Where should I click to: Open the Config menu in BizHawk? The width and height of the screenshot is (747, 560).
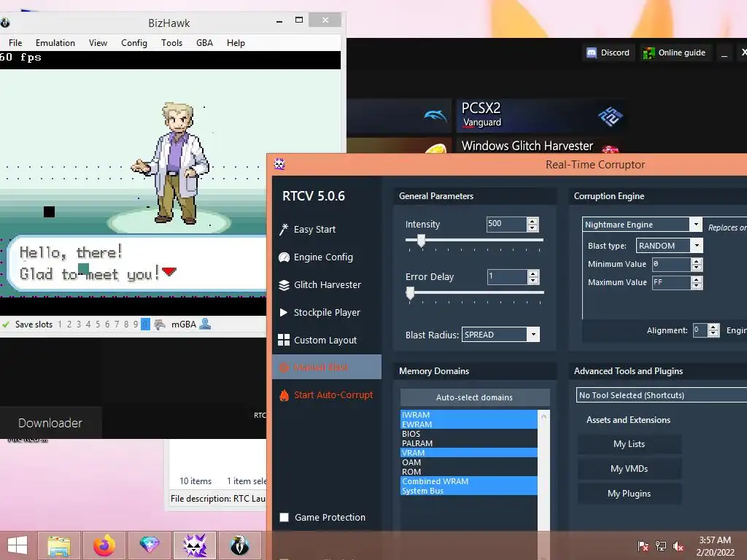pyautogui.click(x=134, y=43)
